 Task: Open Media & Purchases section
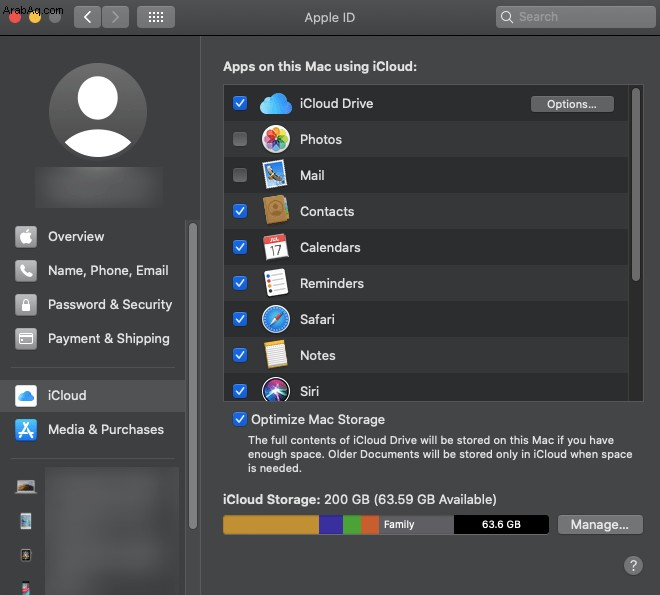click(93, 430)
